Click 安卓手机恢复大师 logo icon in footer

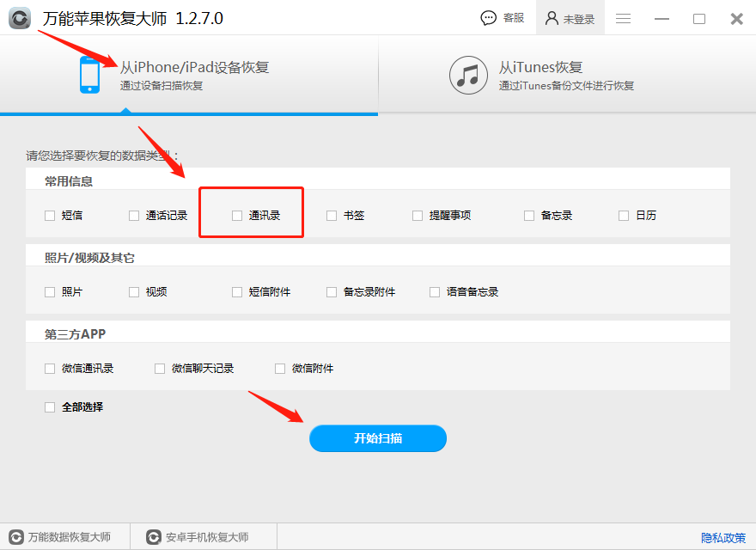(154, 537)
